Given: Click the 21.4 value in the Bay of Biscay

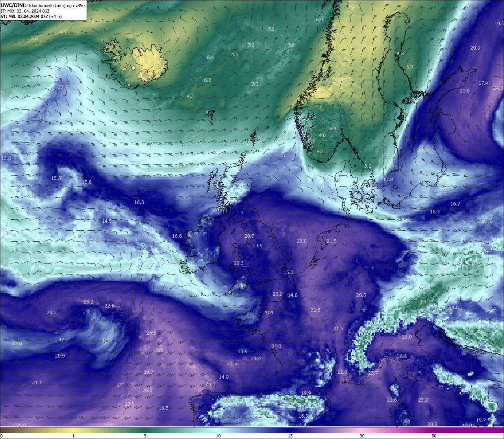Looking at the screenshot, I should (256, 359).
